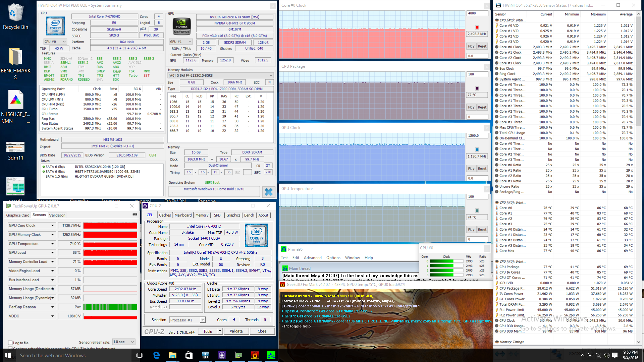Image resolution: width=644 pixels, height=362 pixels.
Task: Open the CPU #0 selector dropdown in HWiNFO
Action: pos(55,42)
